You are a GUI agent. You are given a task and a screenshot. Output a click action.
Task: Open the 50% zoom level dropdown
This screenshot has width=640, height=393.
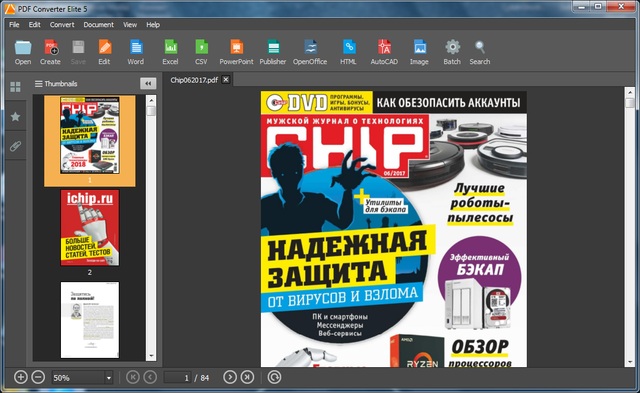pyautogui.click(x=109, y=378)
